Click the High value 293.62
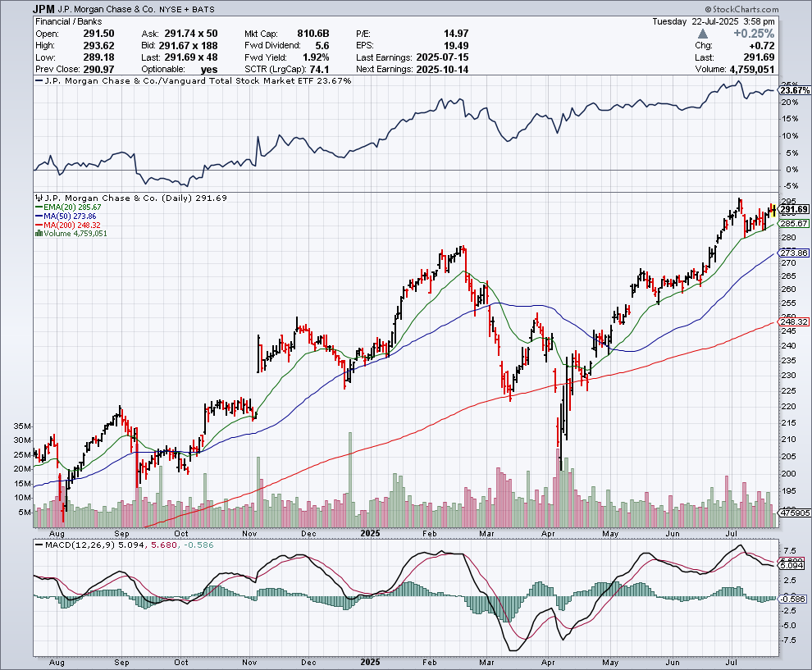The image size is (812, 670). click(x=98, y=46)
